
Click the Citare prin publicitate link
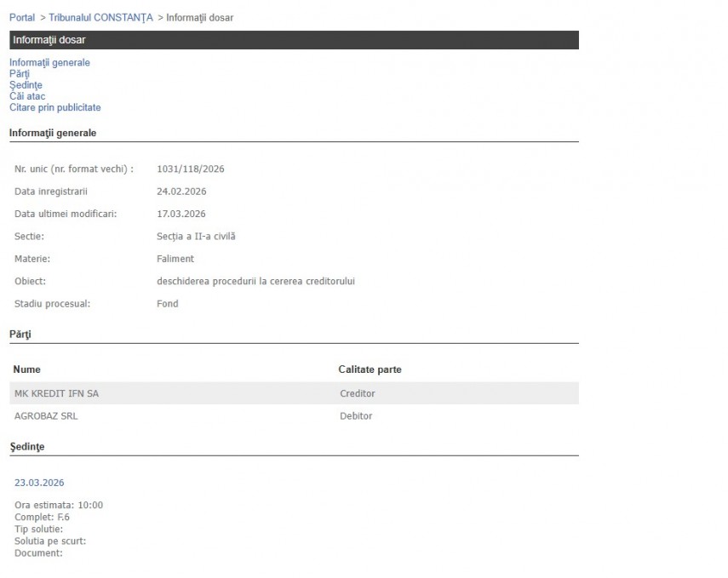tap(55, 108)
